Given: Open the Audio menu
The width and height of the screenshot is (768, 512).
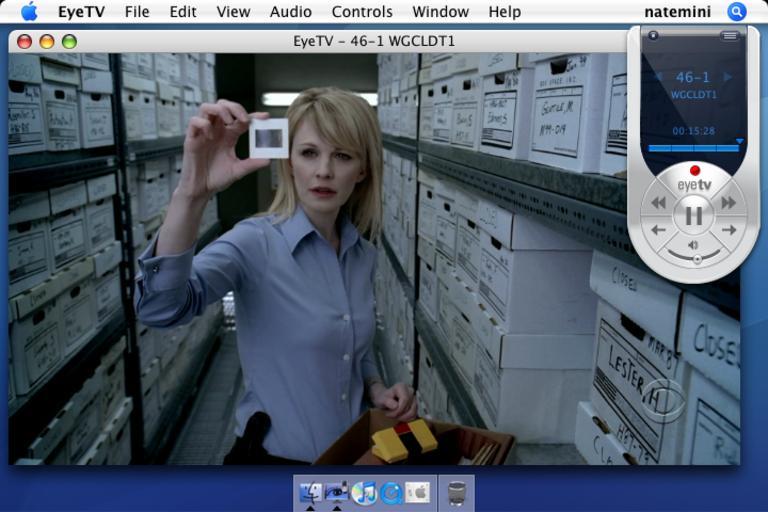Looking at the screenshot, I should pyautogui.click(x=290, y=12).
